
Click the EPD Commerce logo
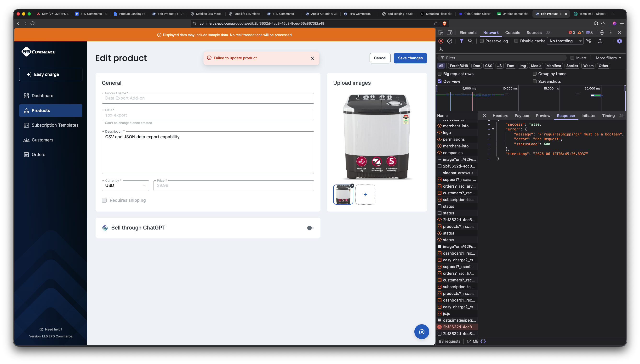39,52
